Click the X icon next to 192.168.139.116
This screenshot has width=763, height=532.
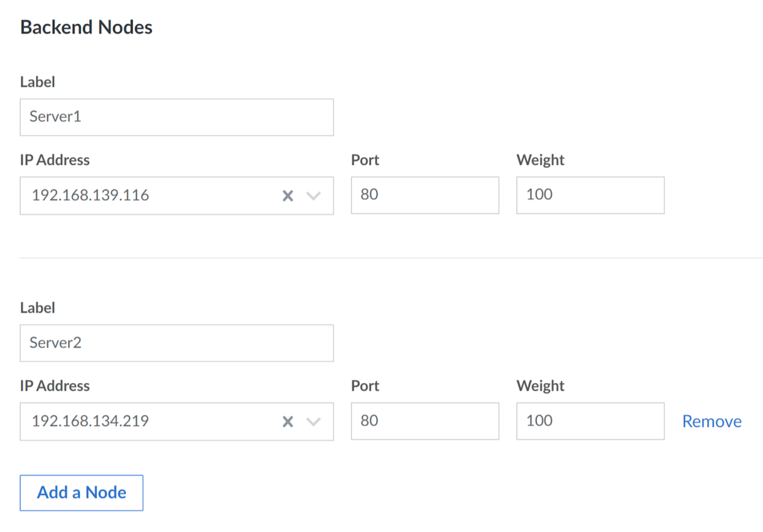(288, 195)
